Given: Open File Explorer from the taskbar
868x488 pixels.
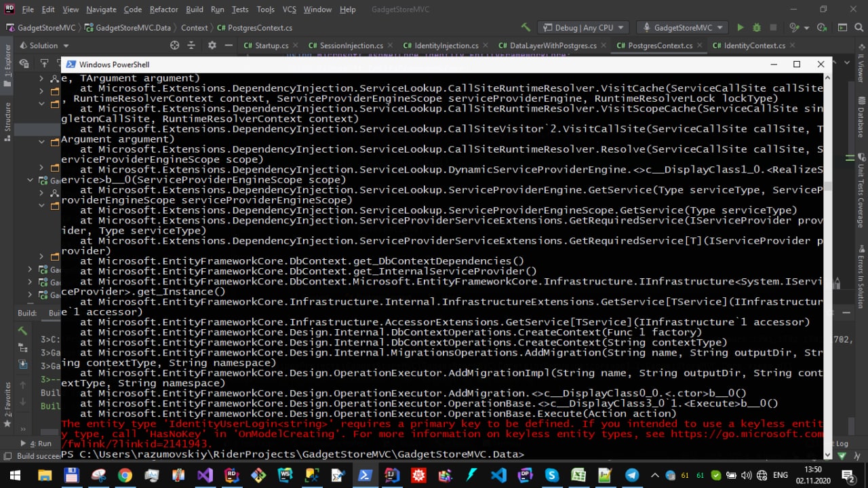Looking at the screenshot, I should [x=45, y=475].
